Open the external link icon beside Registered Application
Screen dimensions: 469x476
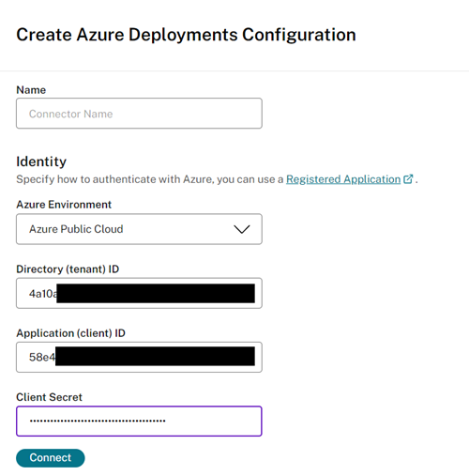coord(408,179)
